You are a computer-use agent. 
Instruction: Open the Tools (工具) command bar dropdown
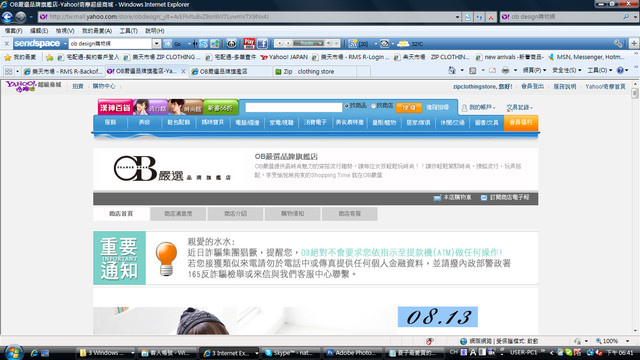[x=600, y=71]
